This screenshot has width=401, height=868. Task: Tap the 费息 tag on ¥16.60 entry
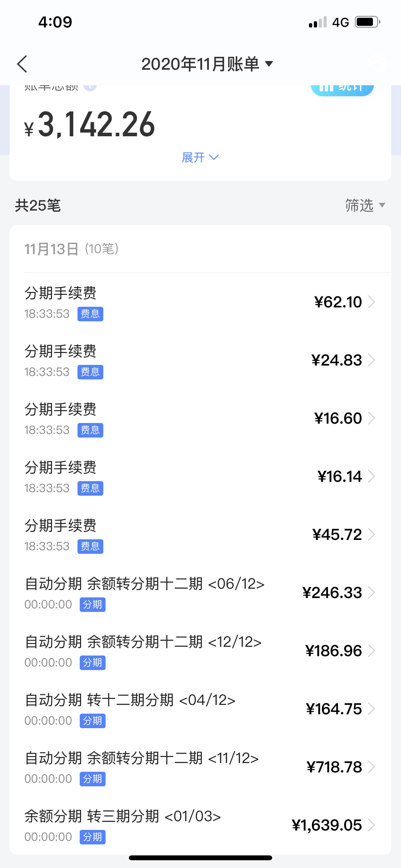pyautogui.click(x=90, y=430)
